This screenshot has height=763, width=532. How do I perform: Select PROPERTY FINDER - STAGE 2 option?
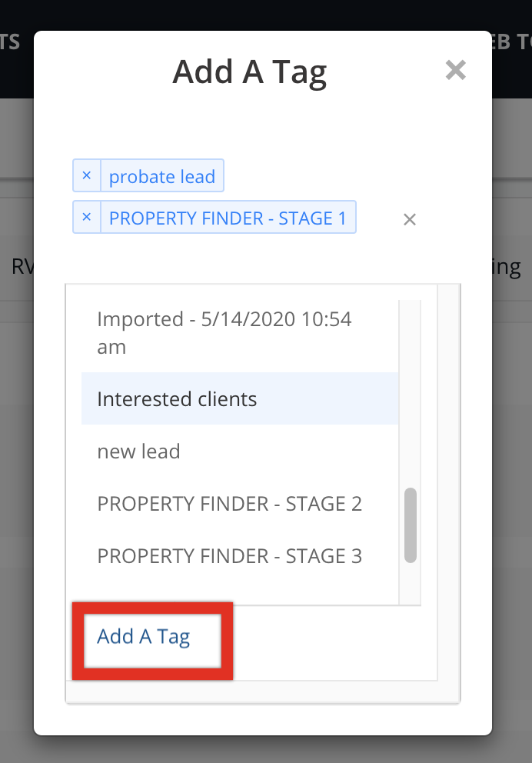[x=229, y=504]
